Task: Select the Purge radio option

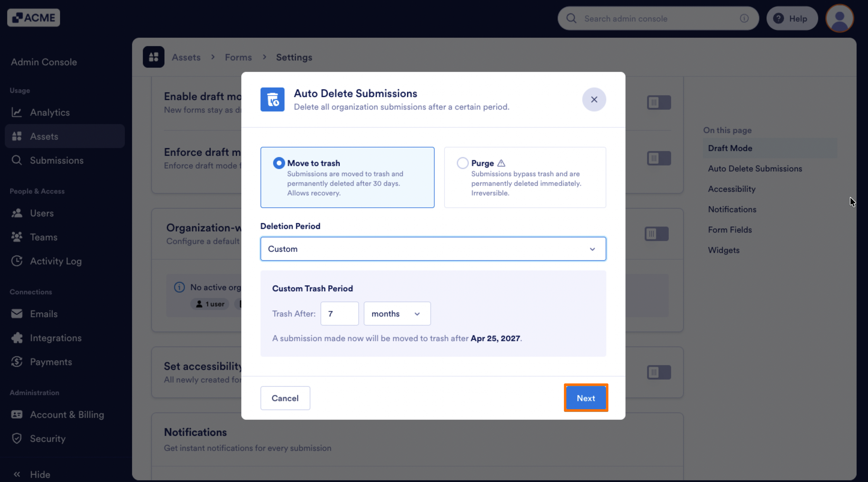Action: pos(462,163)
